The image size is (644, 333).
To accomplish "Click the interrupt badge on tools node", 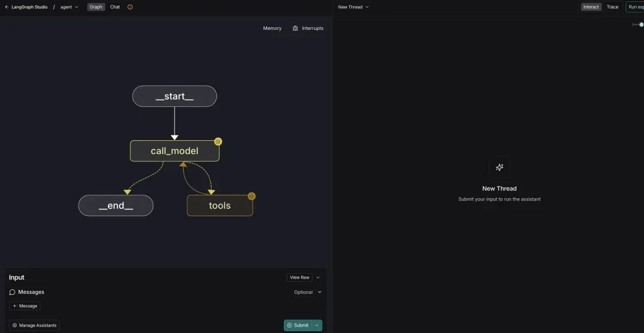I will (x=252, y=196).
